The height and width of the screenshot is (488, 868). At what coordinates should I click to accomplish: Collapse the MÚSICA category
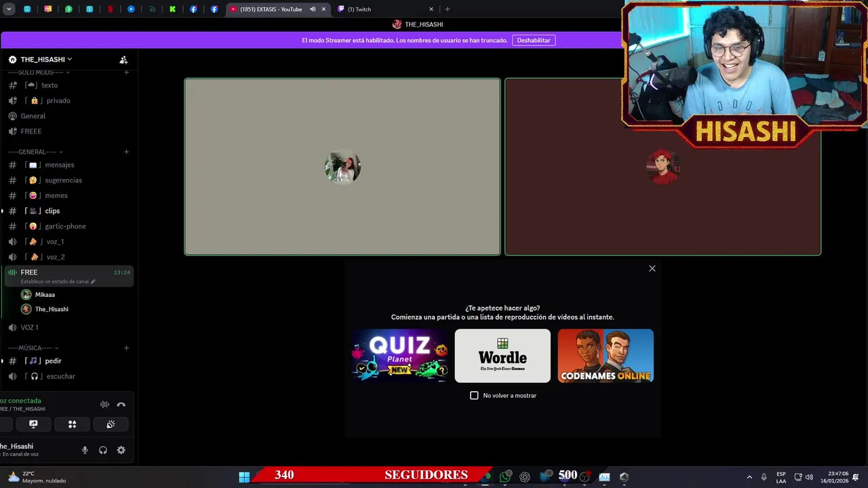point(33,348)
